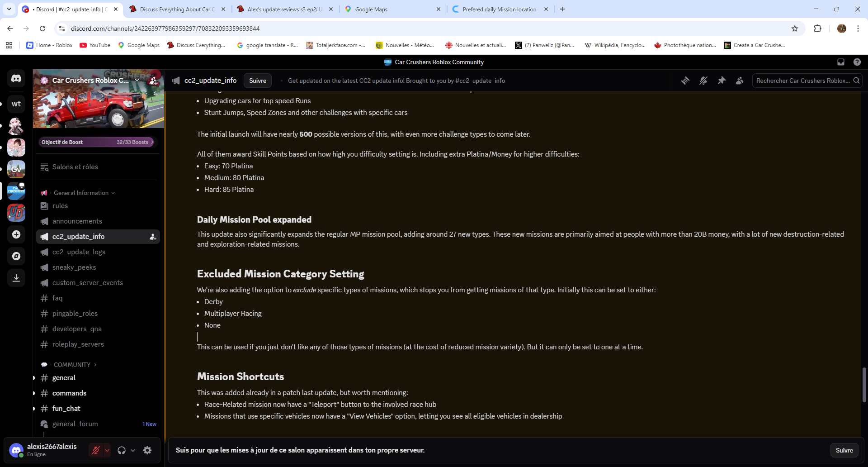Click the Download Apps arrow icon
Screen dimensions: 868x467
click(16, 278)
